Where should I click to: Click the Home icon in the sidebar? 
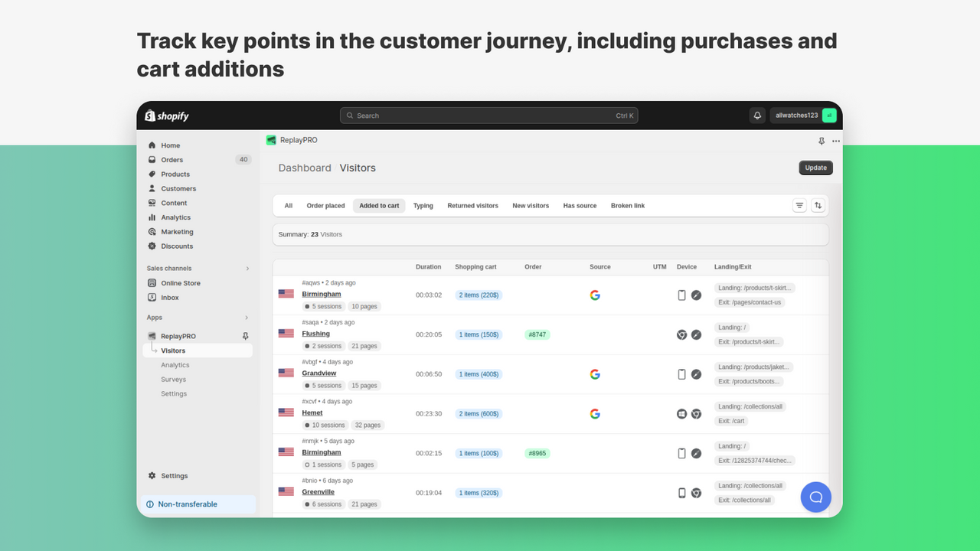[x=153, y=145]
